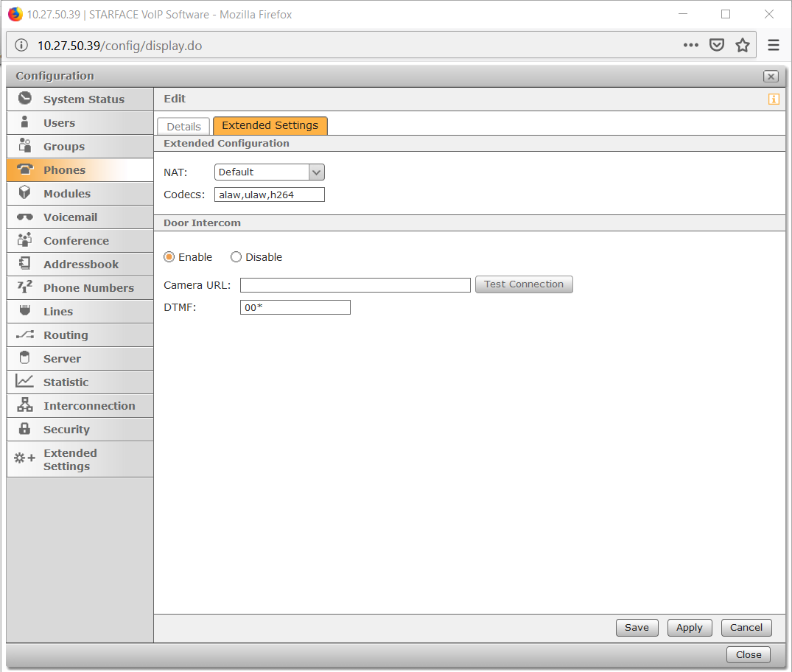Screen dimensions: 792x672
Task: Bookmark this page with the star icon
Action: [743, 46]
